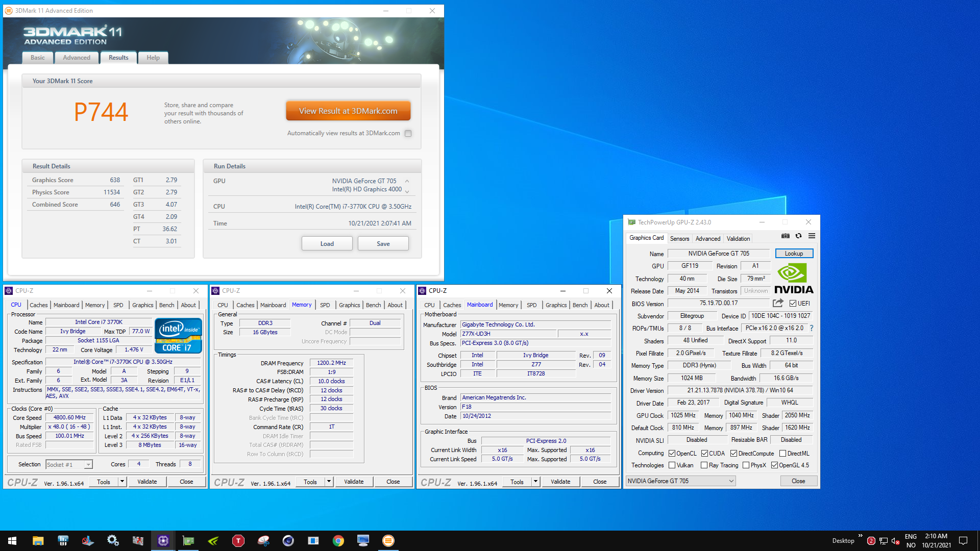Take a GPU-Z screenshot with the camera icon

[785, 236]
